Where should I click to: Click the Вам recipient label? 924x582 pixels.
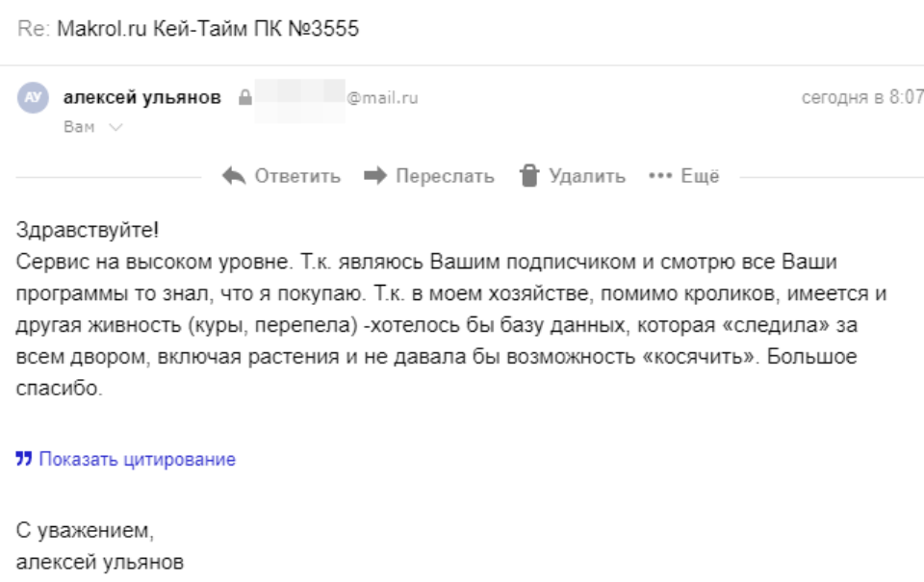79,127
